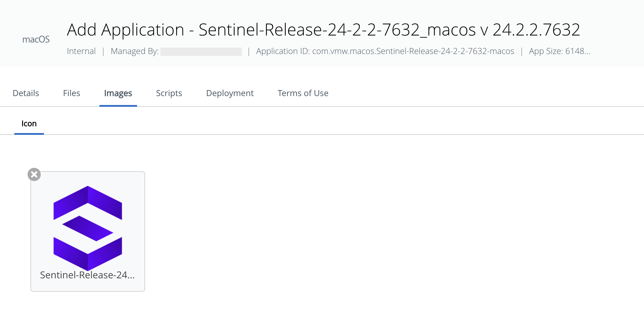Click the macOS platform logo
The width and height of the screenshot is (644, 315).
(x=36, y=39)
